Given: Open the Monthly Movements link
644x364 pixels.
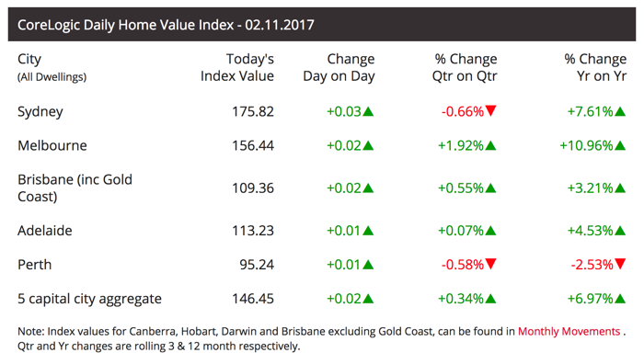Looking at the screenshot, I should [x=569, y=332].
